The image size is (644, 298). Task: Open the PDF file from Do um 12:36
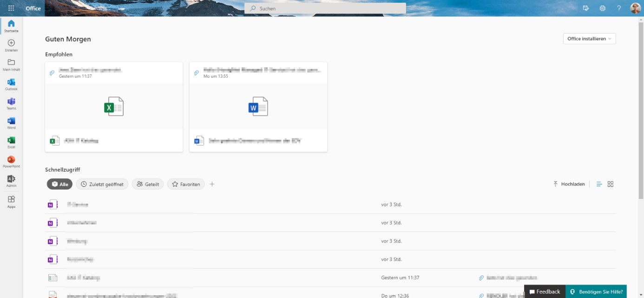pos(330,294)
